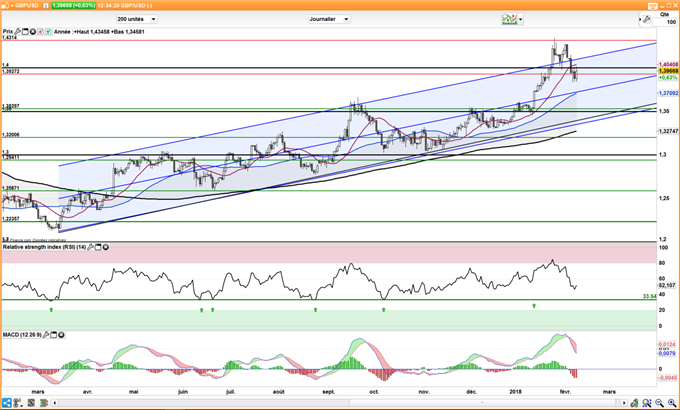Viewport: 680px width, 410px height.
Task: Expand the trading panel side arrow
Action: (x=640, y=20)
